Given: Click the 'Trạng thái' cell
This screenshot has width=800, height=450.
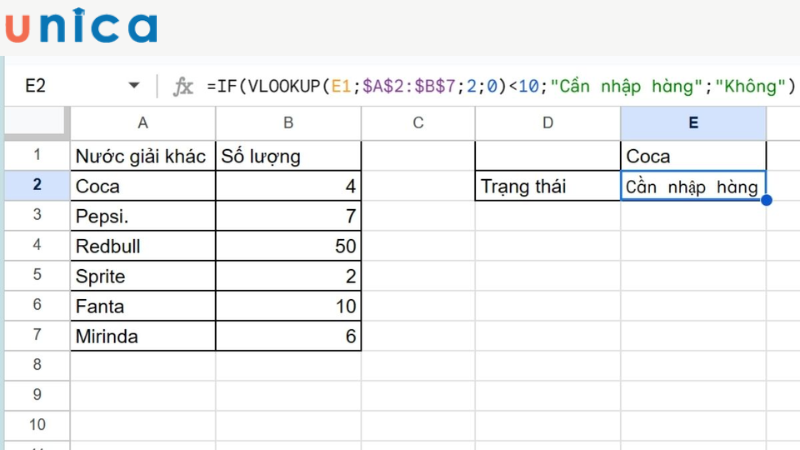Looking at the screenshot, I should pyautogui.click(x=547, y=186).
